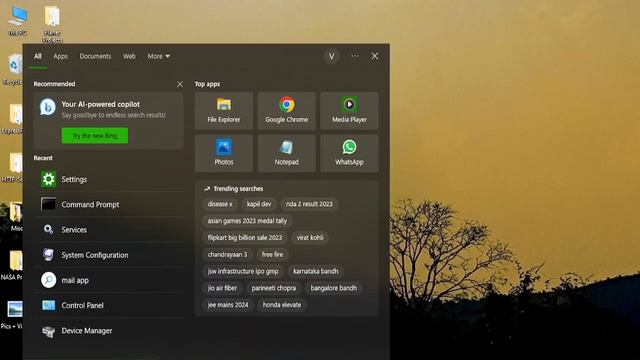This screenshot has height=360, width=640.
Task: Click Try the new Bing button
Action: coord(95,136)
